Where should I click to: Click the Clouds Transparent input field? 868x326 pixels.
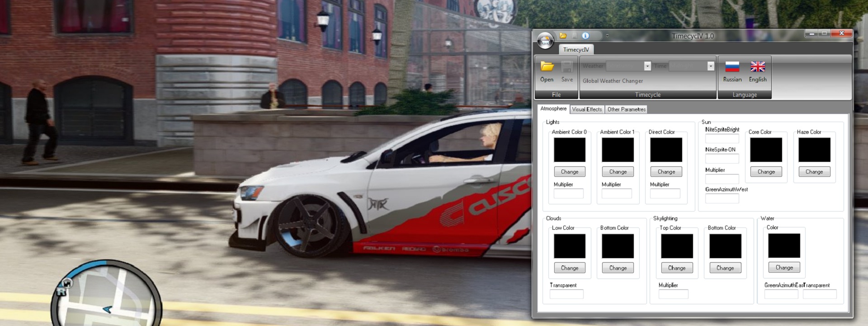click(566, 294)
